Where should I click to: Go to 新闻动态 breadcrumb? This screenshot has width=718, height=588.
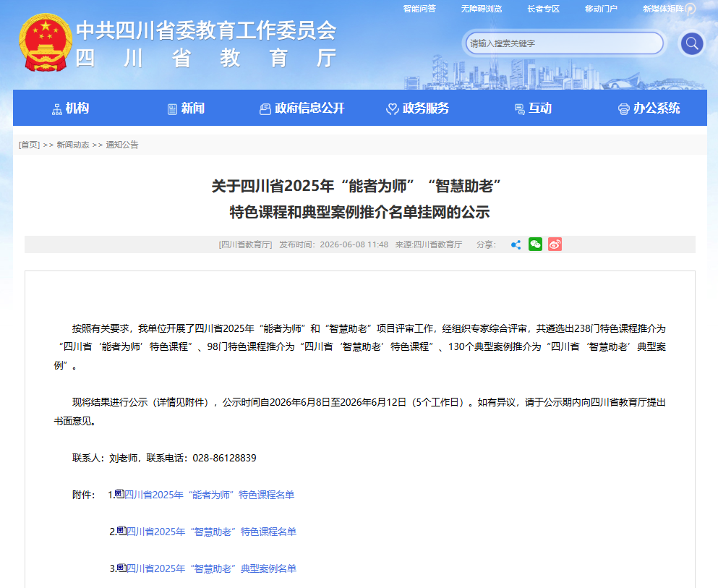[73, 145]
